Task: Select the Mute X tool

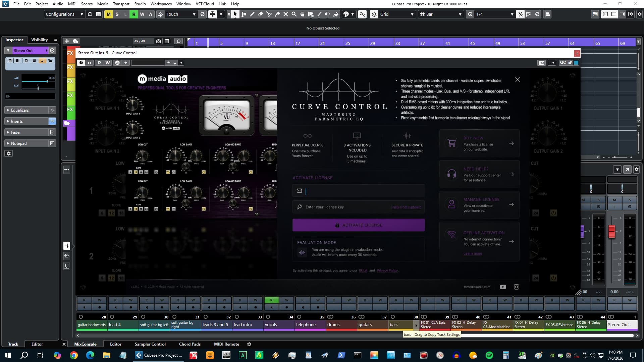Action: [286, 14]
